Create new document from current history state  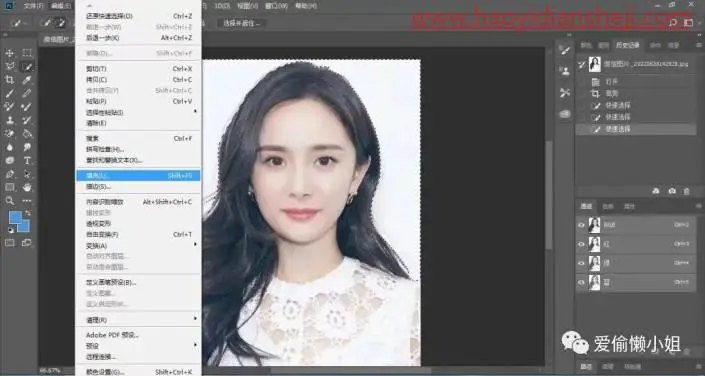[x=656, y=191]
